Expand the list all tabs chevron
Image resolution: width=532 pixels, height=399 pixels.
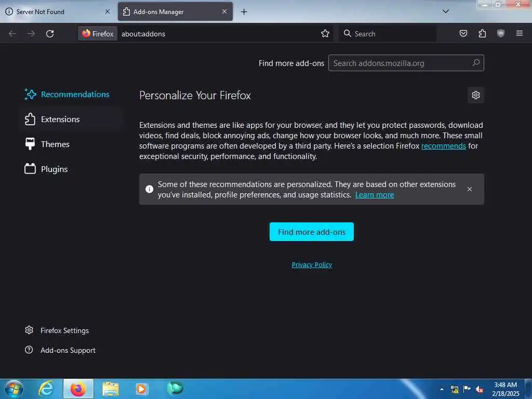coord(446,11)
